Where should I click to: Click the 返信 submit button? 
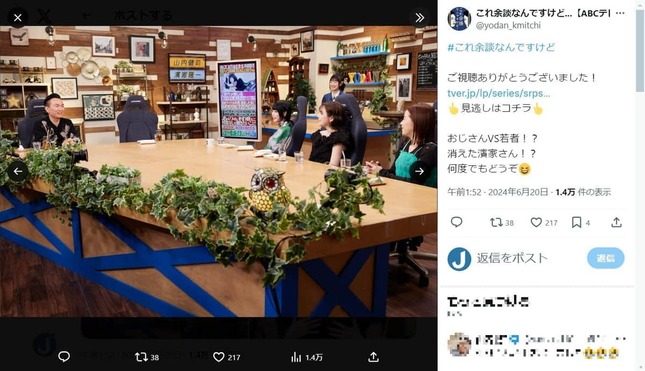click(606, 258)
